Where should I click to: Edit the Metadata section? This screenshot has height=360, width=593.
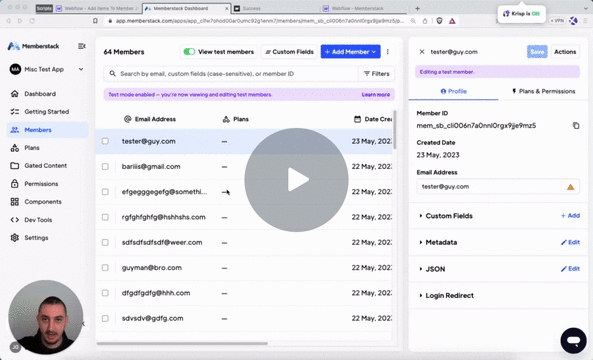click(x=570, y=242)
